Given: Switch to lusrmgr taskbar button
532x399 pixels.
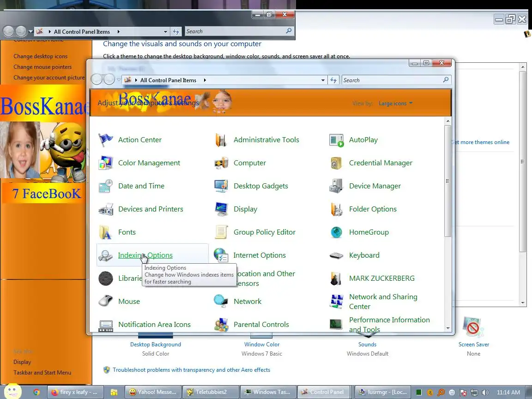Looking at the screenshot, I should coord(383,392).
